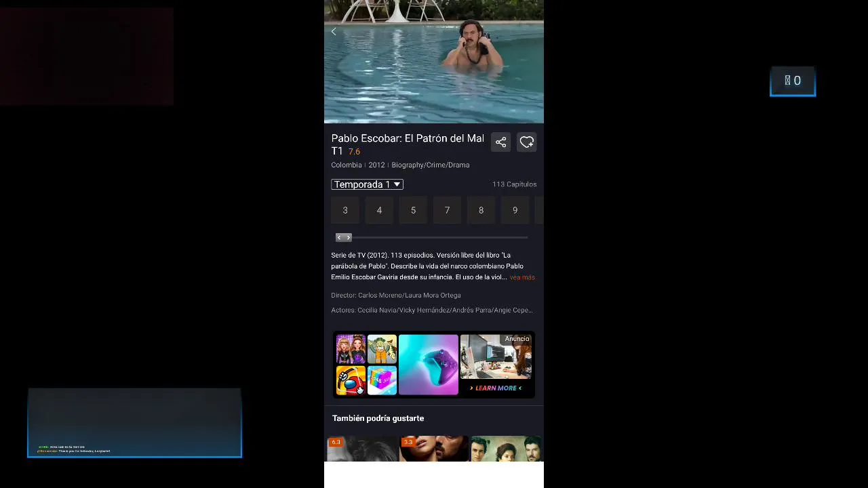Open the video player with the pool scene
Image resolution: width=868 pixels, height=488 pixels.
point(434,62)
